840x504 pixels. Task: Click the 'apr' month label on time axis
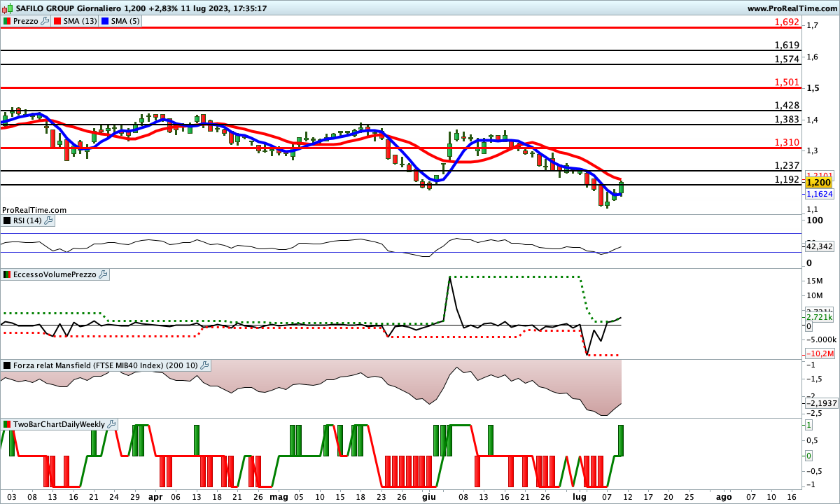[x=155, y=496]
